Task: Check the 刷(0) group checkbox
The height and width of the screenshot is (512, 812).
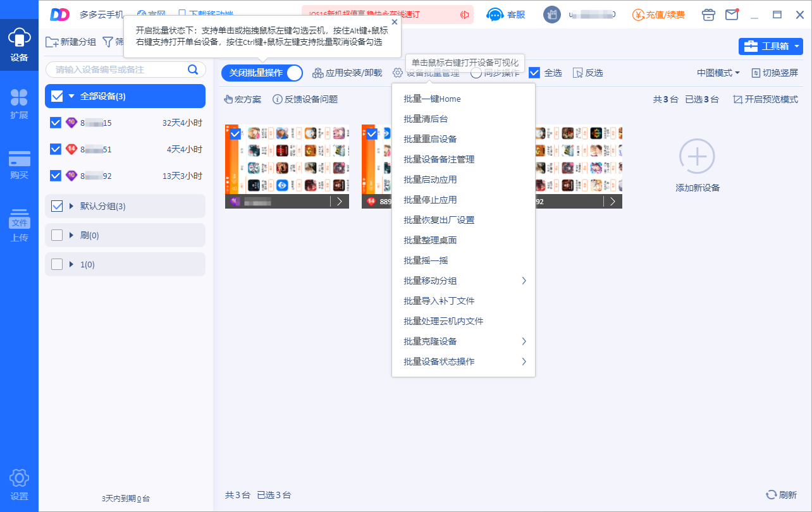Action: pos(57,235)
